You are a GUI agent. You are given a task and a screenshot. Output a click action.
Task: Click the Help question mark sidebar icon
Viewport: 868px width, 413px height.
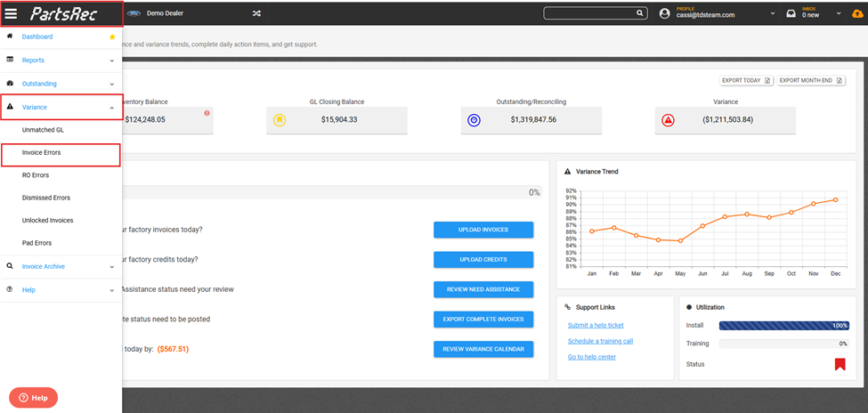[x=10, y=289]
